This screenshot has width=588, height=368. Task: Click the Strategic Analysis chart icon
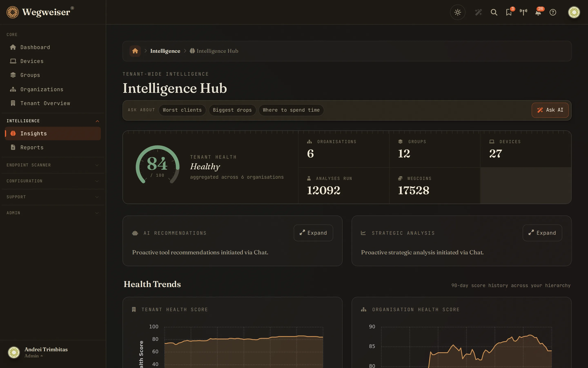coord(363,233)
